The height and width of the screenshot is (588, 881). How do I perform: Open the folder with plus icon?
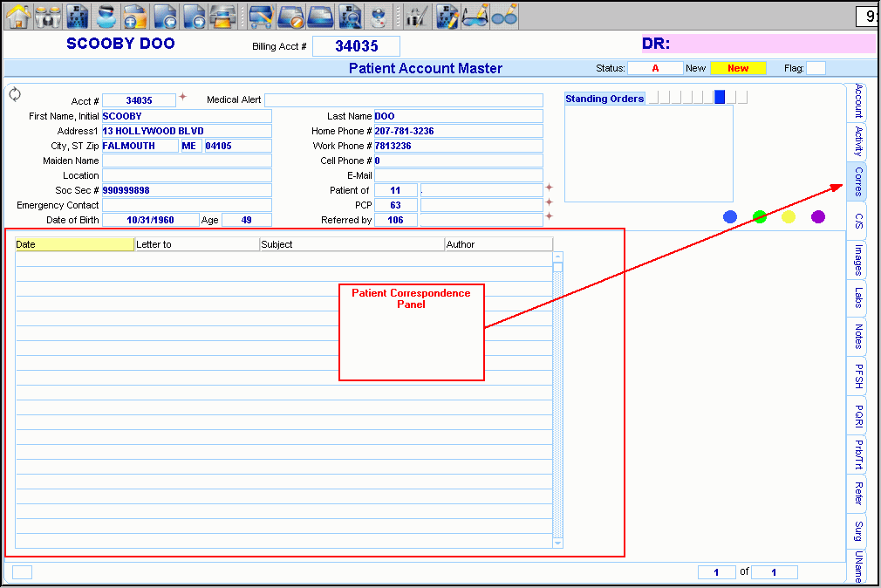(x=135, y=15)
